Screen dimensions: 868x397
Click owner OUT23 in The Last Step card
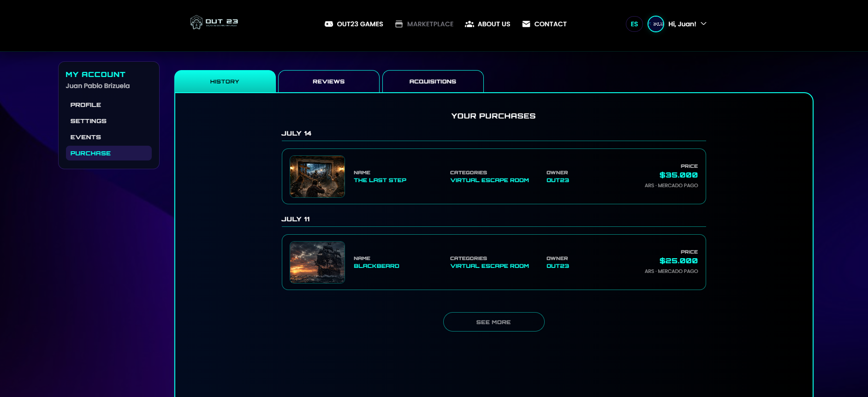(x=558, y=180)
